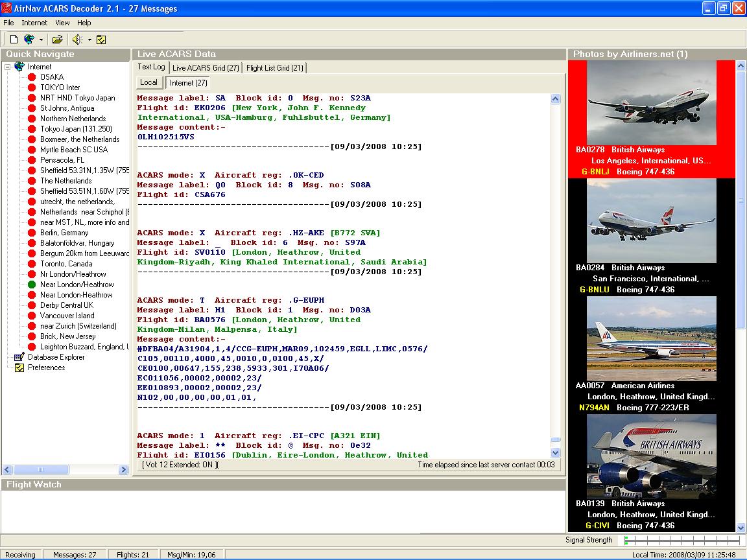The height and width of the screenshot is (560, 747).
Task: Open the File menu
Action: 8,23
